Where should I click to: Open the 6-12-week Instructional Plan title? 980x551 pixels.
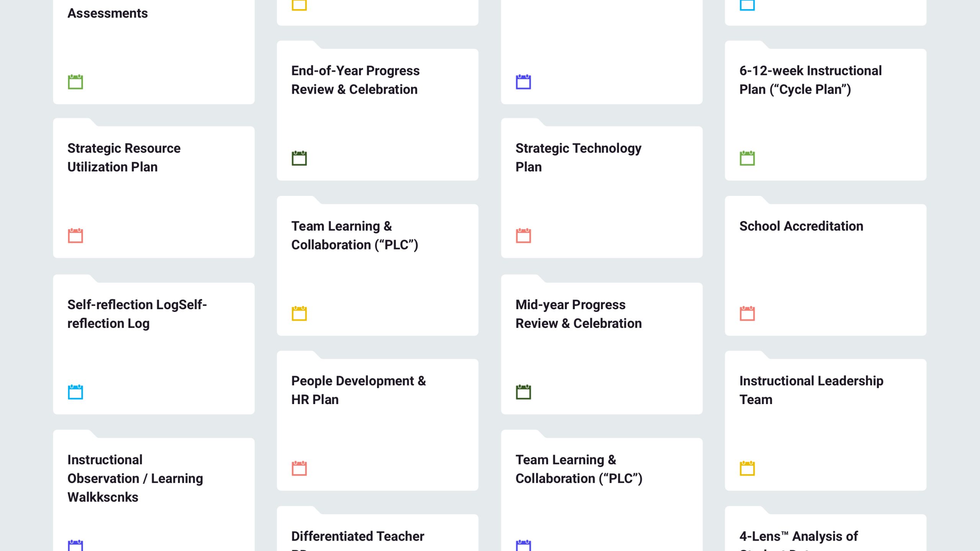[x=810, y=80]
